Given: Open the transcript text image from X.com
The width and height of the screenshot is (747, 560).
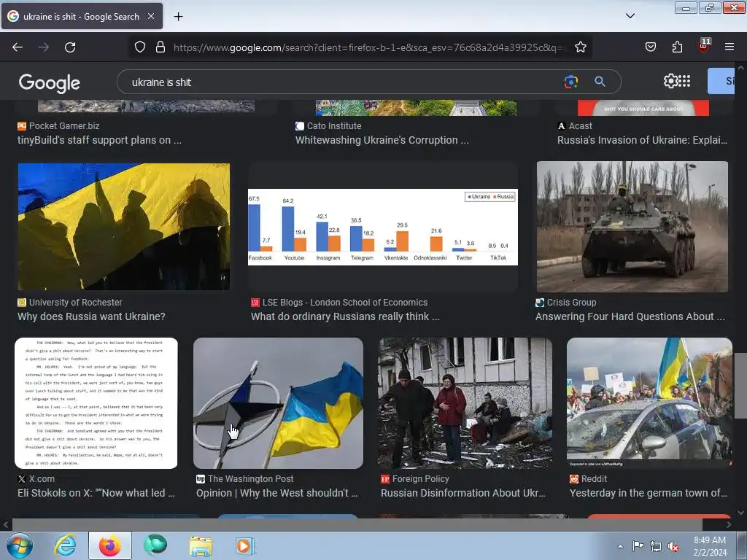Looking at the screenshot, I should [96, 403].
